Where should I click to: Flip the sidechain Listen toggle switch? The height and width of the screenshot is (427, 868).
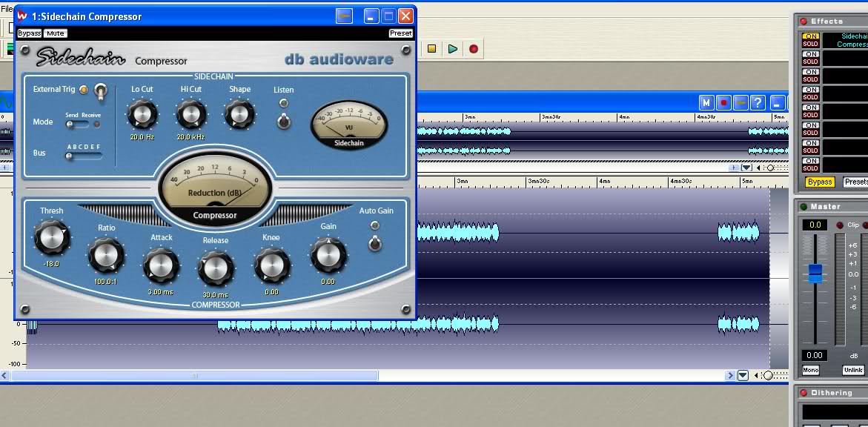(x=283, y=121)
